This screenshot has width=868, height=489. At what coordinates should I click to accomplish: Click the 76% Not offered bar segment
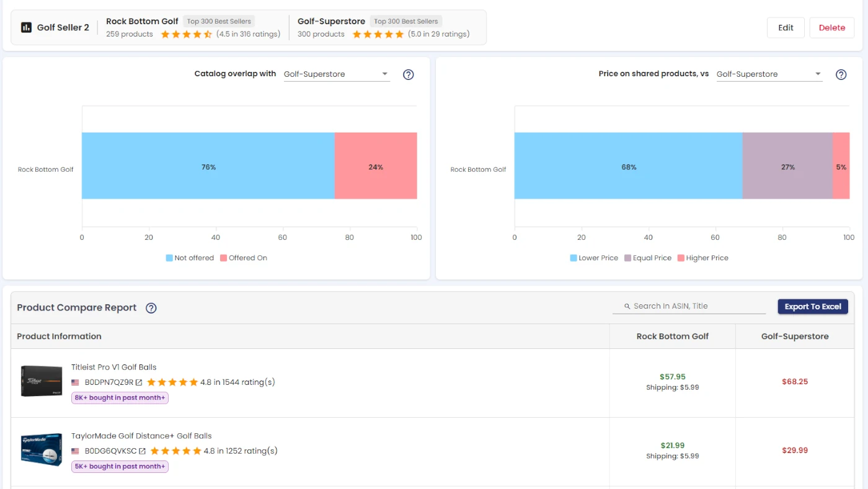(x=208, y=165)
